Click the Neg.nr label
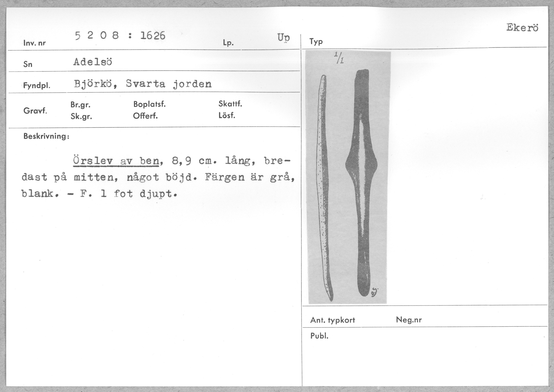 pos(408,320)
